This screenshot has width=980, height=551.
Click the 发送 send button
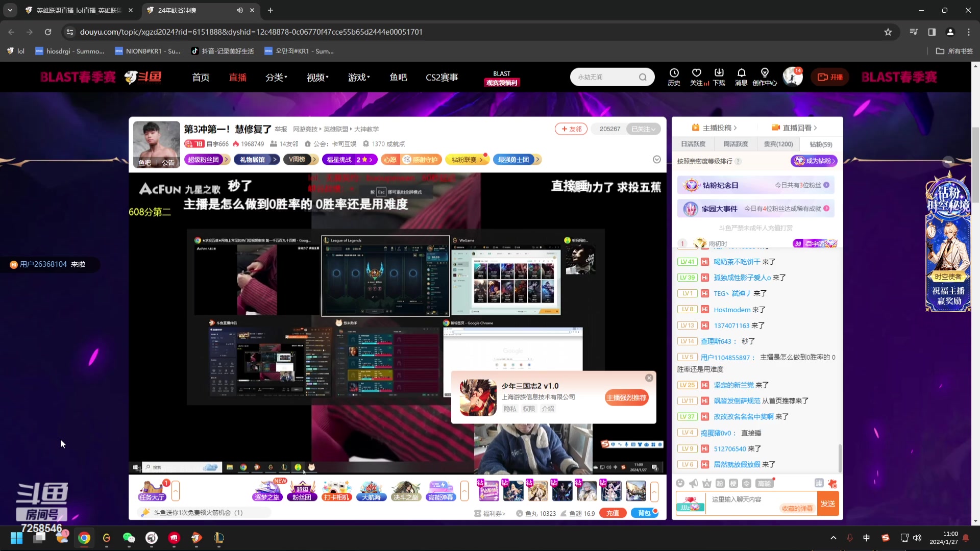pyautogui.click(x=828, y=504)
